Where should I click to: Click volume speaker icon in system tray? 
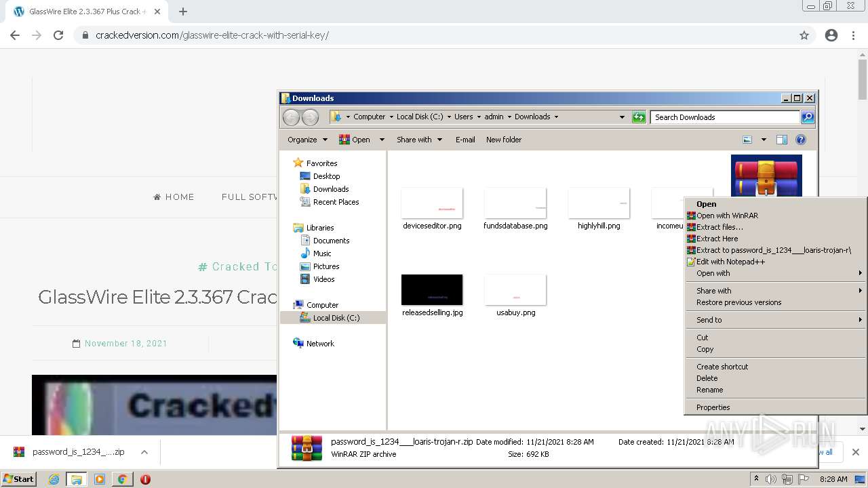click(771, 479)
